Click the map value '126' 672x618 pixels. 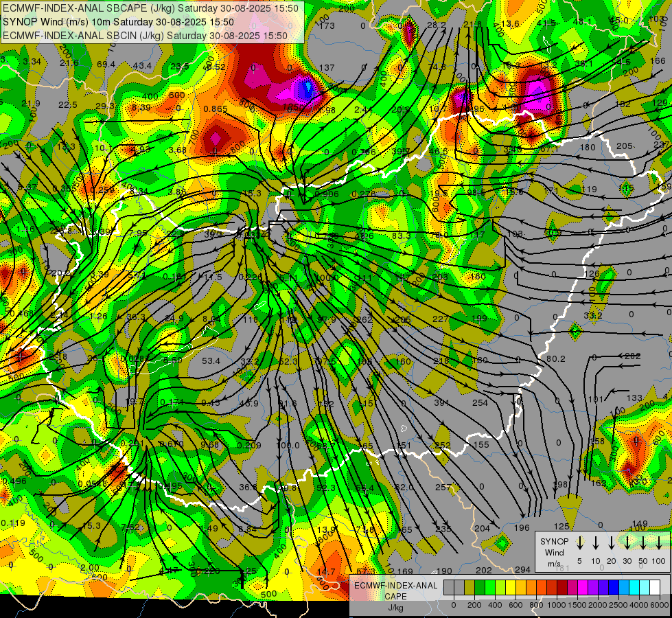592,273
